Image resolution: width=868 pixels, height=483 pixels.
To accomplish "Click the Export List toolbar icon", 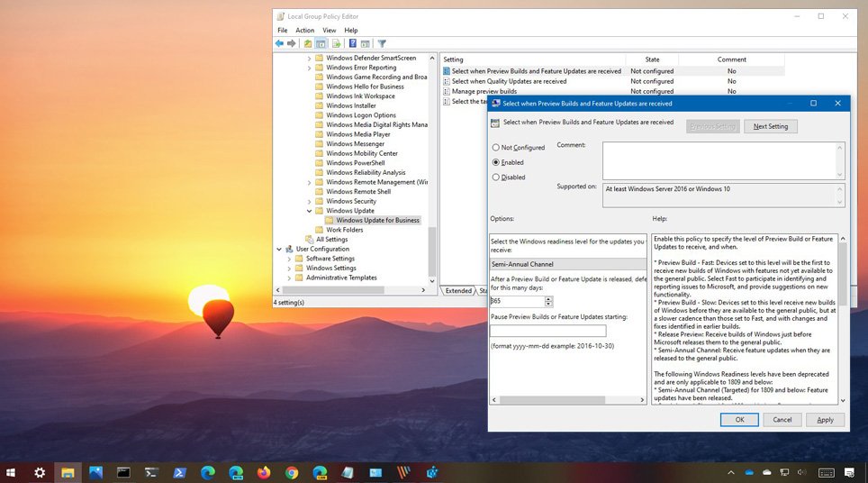I will click(337, 43).
